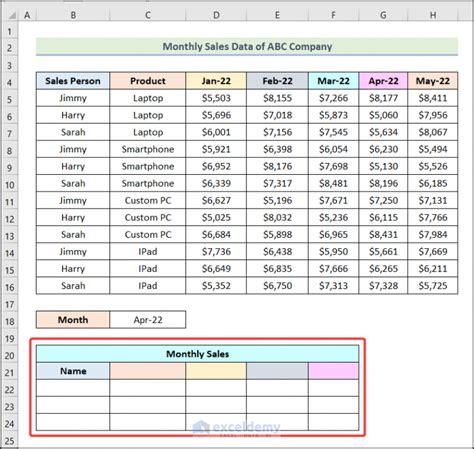This screenshot has height=449, width=474.
Task: Select the cell with $8,411
Action: (433, 98)
